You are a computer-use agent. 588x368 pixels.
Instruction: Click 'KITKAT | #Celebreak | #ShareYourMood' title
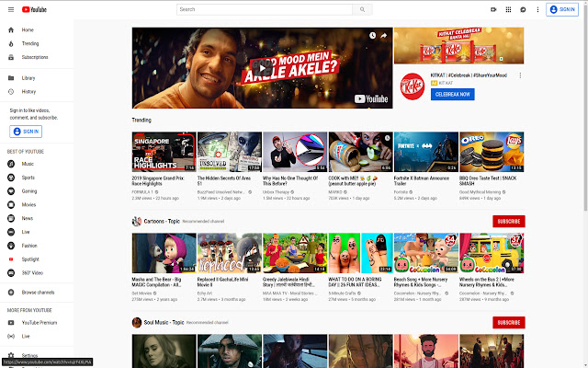(x=469, y=75)
